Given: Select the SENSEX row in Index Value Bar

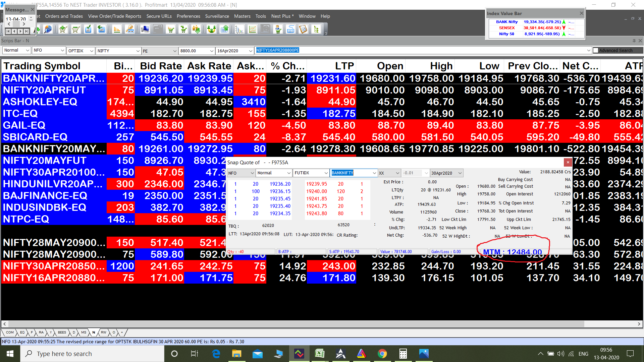Looking at the screenshot, I should 536,28.
